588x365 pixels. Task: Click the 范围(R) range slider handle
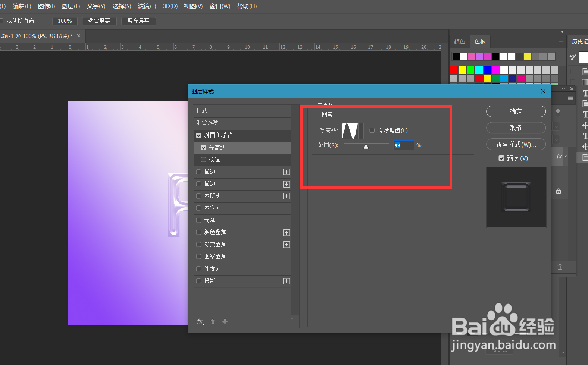tap(366, 147)
